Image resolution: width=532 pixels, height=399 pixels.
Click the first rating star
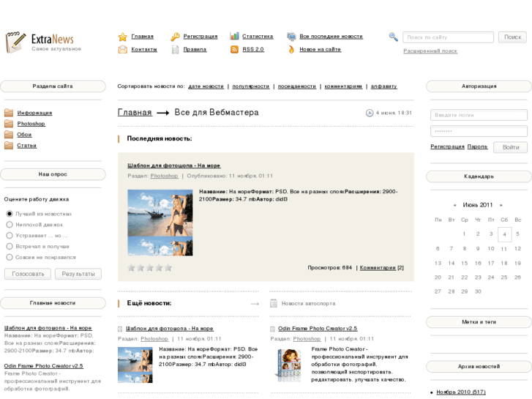point(131,268)
